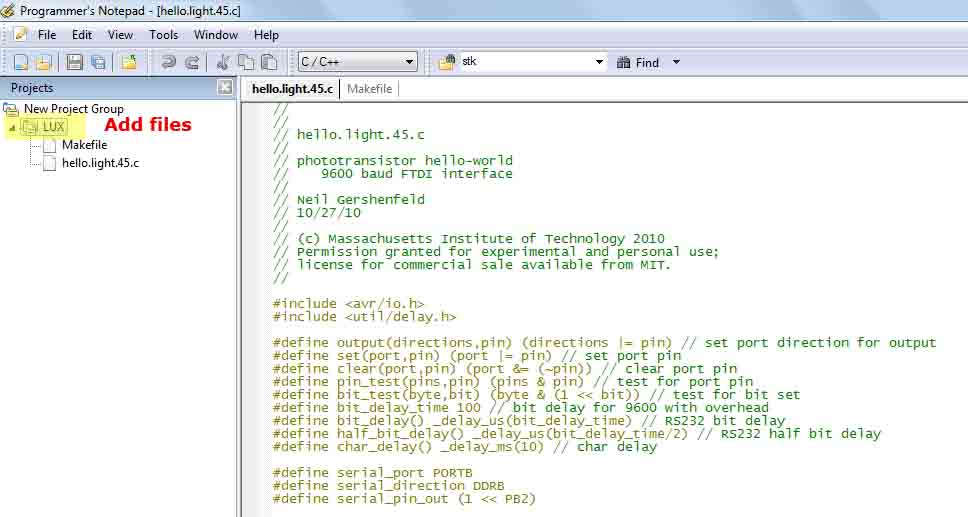
Task: Click the "#define char_delay()" line
Action: (465, 447)
